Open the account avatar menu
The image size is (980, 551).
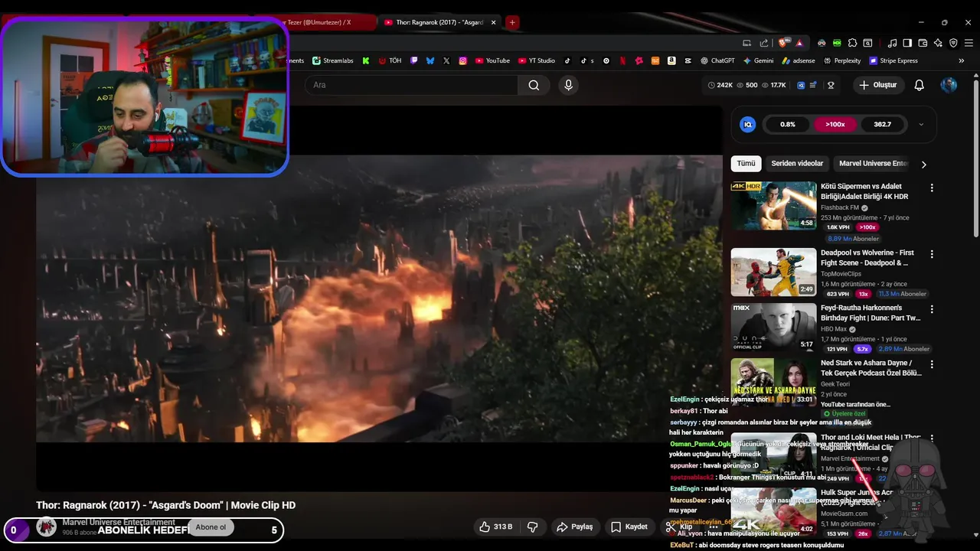949,85
